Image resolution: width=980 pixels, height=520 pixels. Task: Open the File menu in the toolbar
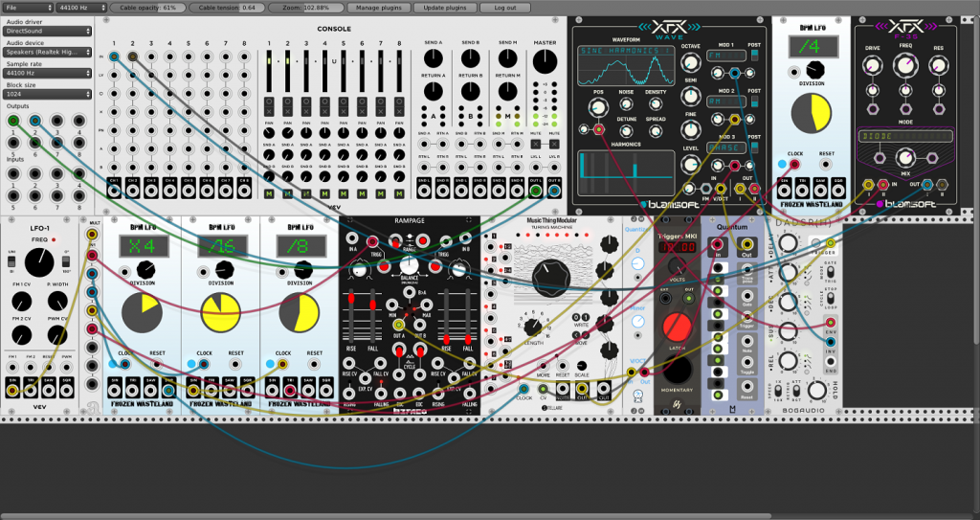click(x=28, y=8)
